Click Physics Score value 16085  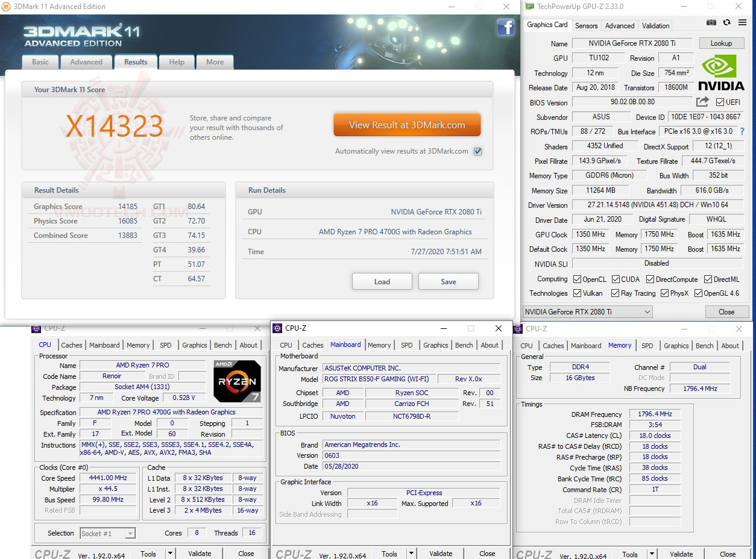point(128,221)
